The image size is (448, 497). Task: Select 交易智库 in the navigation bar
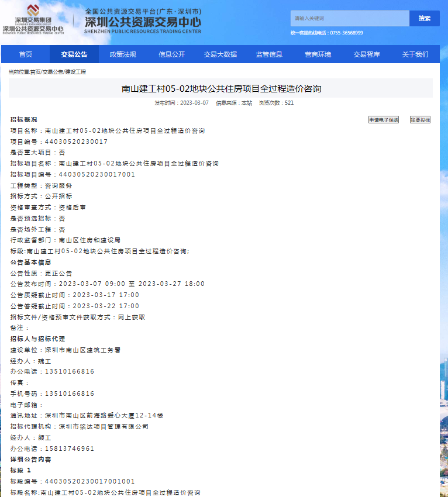366,54
